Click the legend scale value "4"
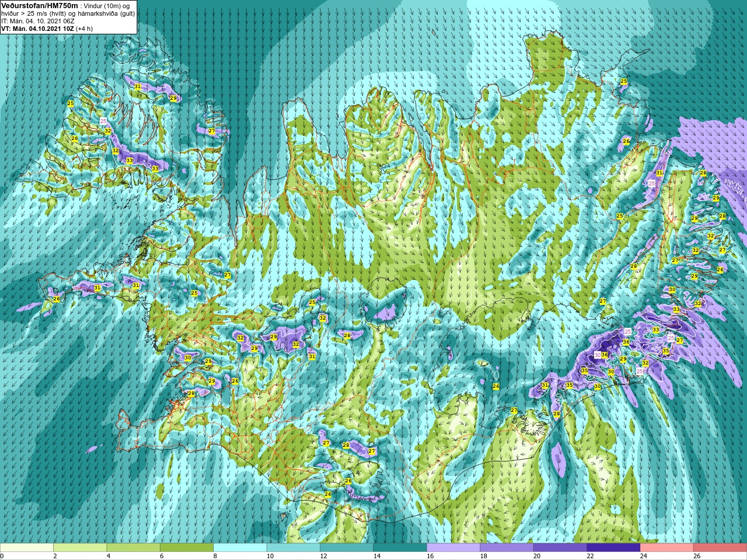747x560 pixels. (x=109, y=556)
